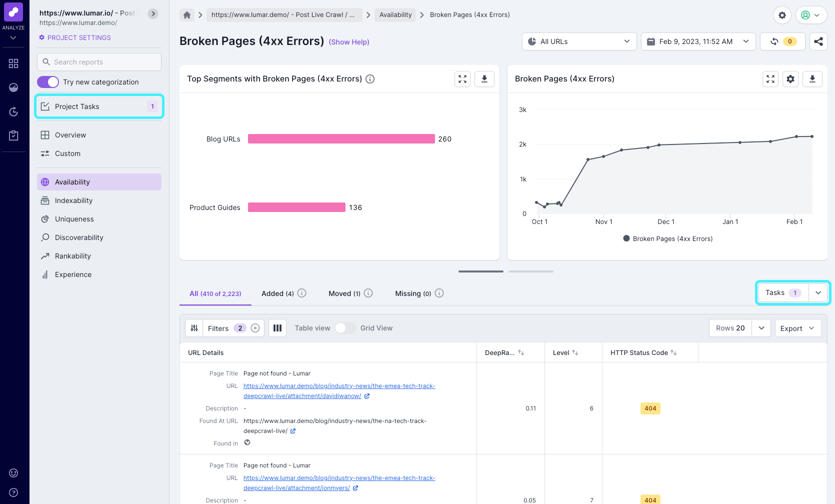Image resolution: width=835 pixels, height=504 pixels.
Task: Share the report using the share icon
Action: [x=818, y=41]
